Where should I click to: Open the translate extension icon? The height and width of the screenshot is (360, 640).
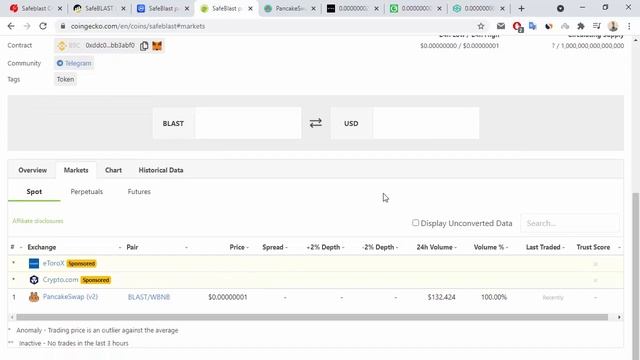coord(533,26)
